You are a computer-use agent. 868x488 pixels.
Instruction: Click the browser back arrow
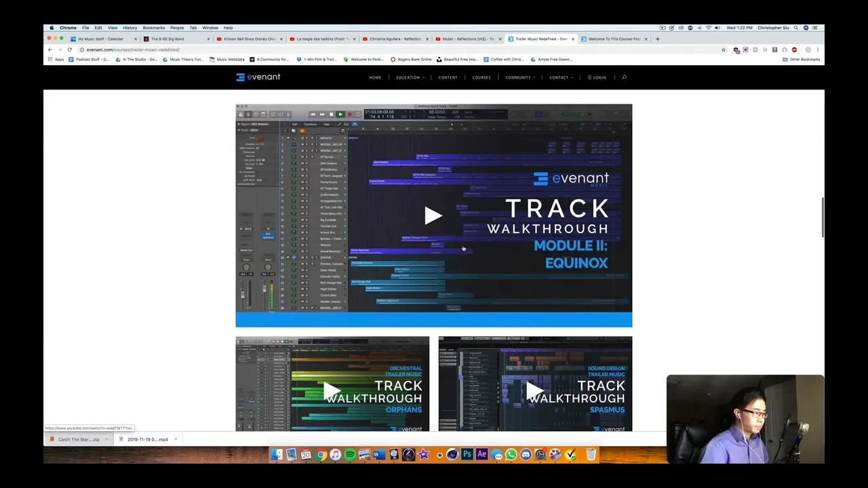pos(50,49)
